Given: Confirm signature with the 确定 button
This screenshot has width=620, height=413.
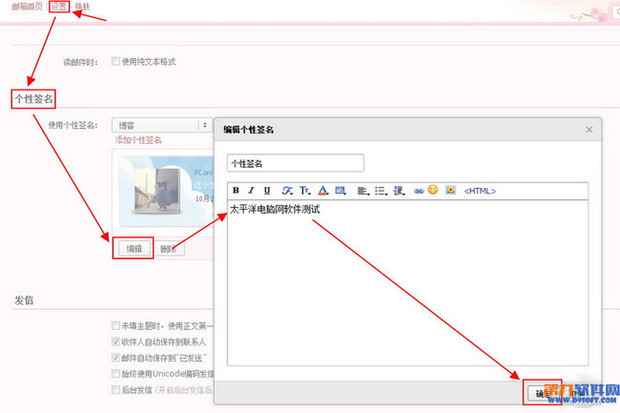Looking at the screenshot, I should pyautogui.click(x=542, y=393).
